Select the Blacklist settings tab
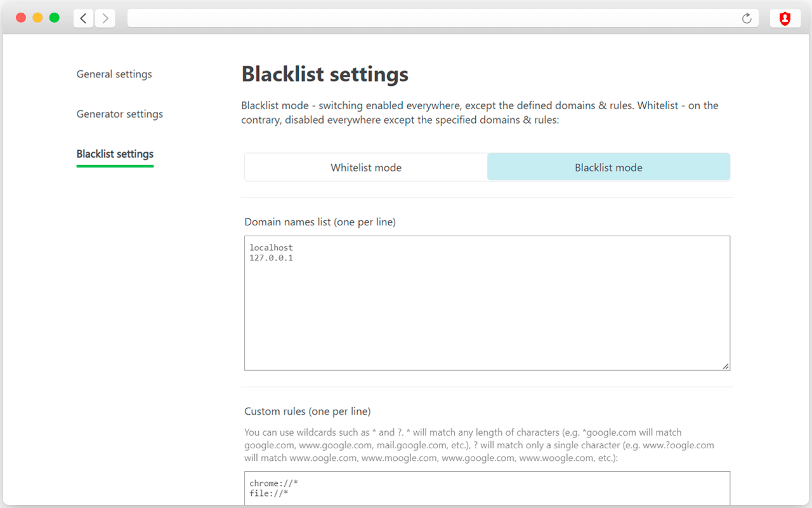The height and width of the screenshot is (508, 812). point(114,154)
